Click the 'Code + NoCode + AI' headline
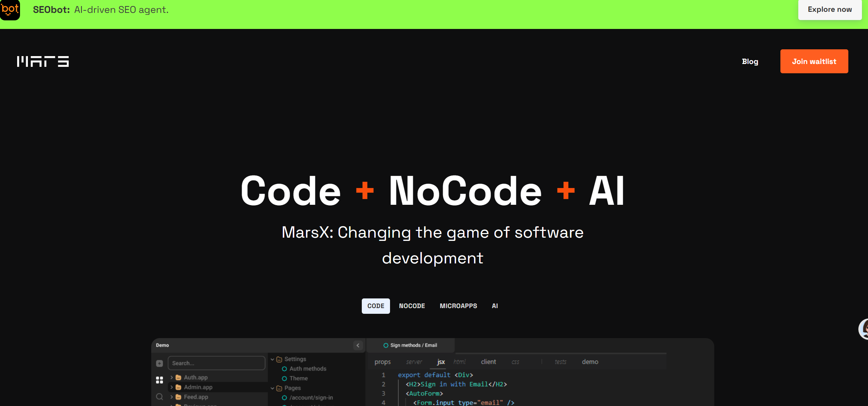Image resolution: width=868 pixels, height=406 pixels. [433, 191]
